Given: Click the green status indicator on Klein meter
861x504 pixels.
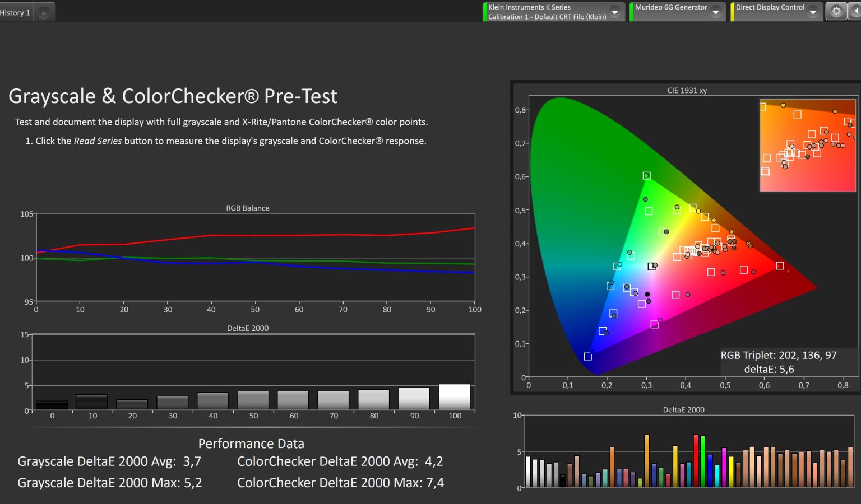Looking at the screenshot, I should coord(484,12).
